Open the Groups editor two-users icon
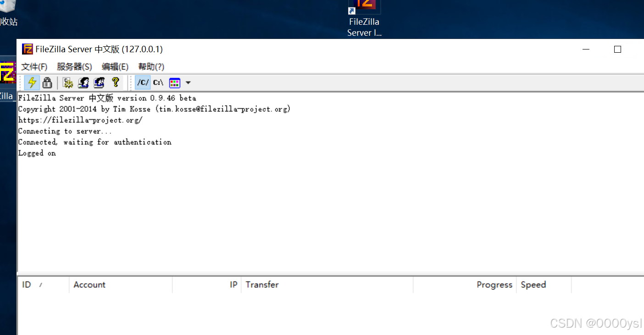 (x=99, y=82)
